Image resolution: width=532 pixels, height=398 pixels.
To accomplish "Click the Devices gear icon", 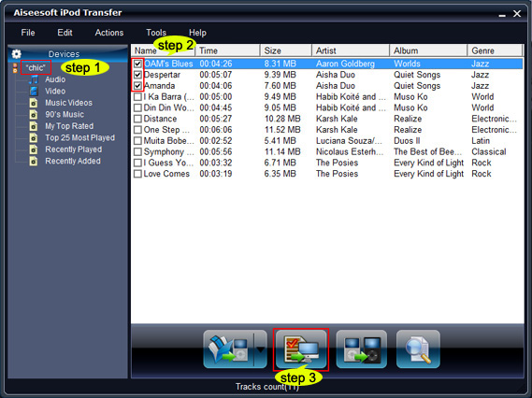I will point(16,54).
